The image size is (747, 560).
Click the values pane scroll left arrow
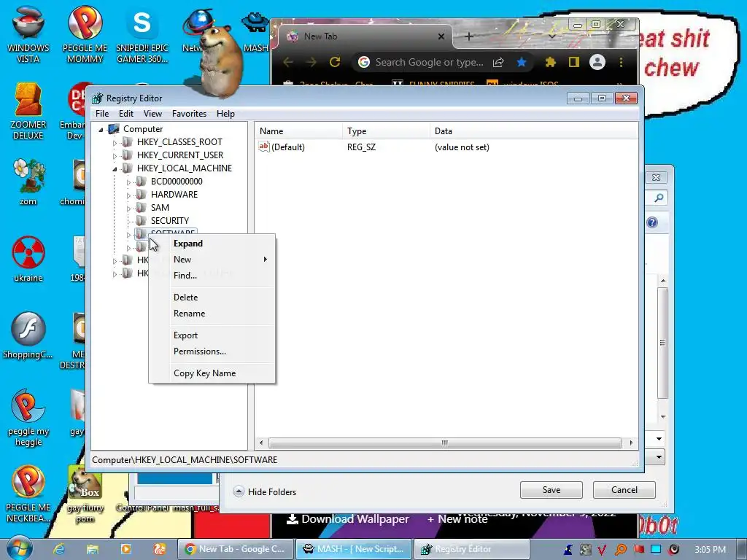click(x=261, y=443)
